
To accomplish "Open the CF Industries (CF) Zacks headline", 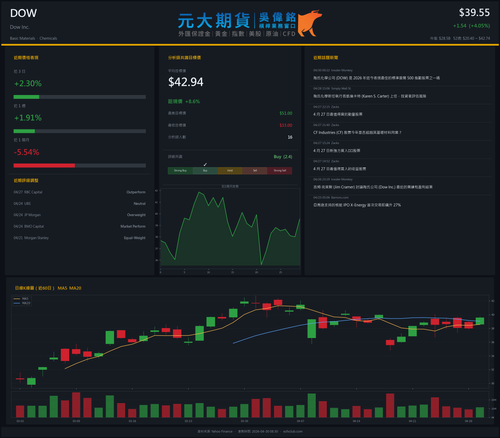I will point(357,132).
